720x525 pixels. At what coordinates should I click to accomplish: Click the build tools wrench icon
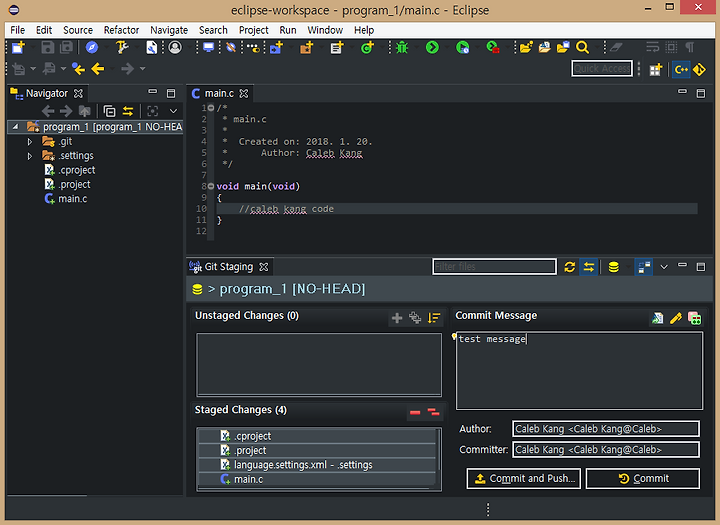tap(122, 47)
